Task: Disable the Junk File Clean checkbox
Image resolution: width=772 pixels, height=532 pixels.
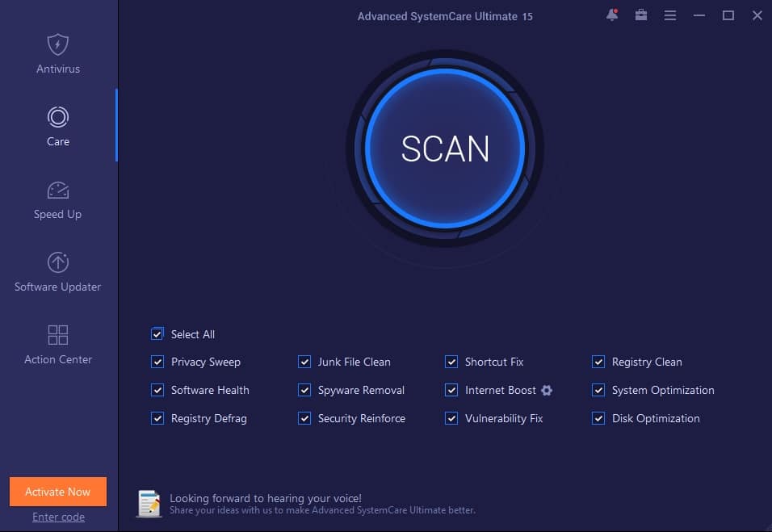Action: coord(304,362)
